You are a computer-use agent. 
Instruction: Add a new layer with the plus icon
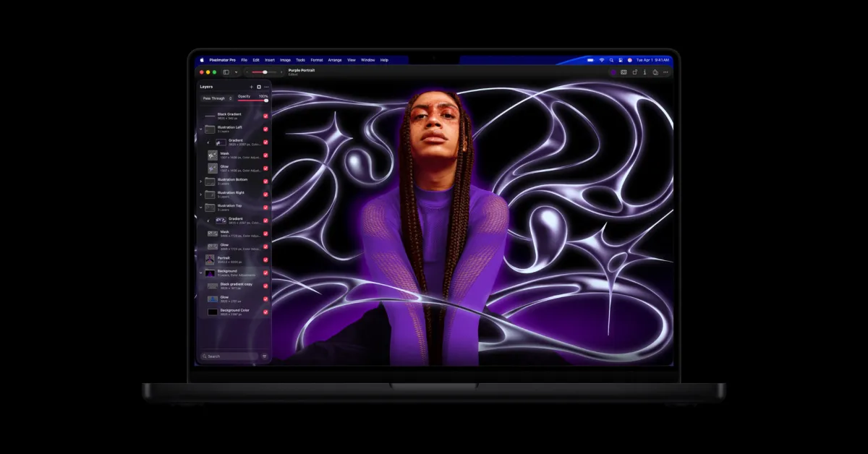(x=251, y=87)
